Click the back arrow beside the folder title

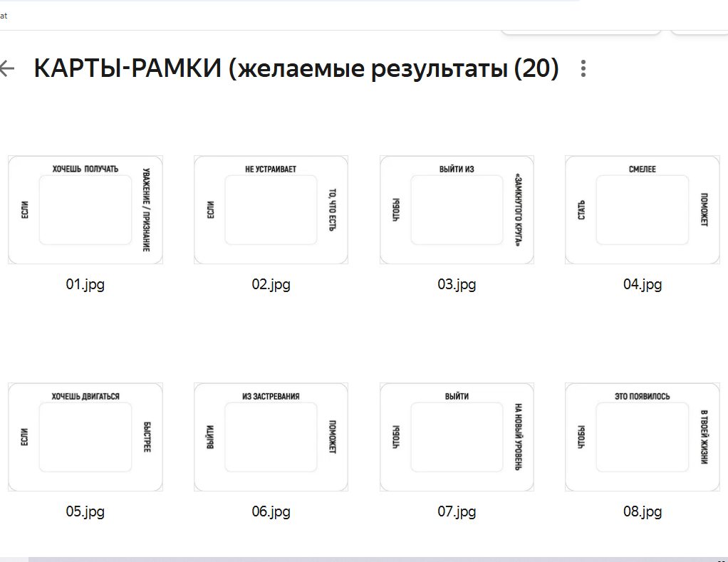tap(7, 68)
